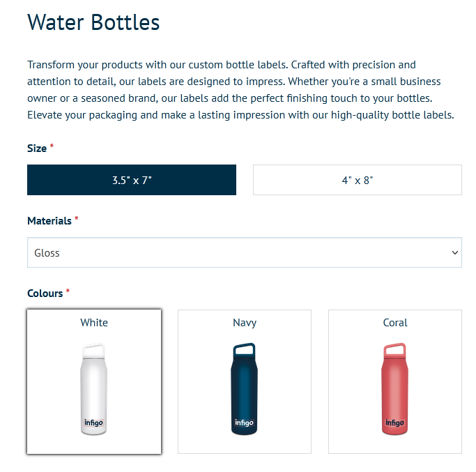Viewport: 476px width, 472px height.
Task: Pick the Navy colour card
Action: coord(245,381)
